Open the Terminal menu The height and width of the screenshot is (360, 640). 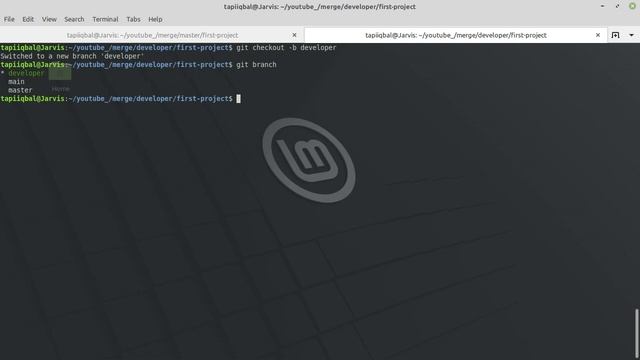105,19
